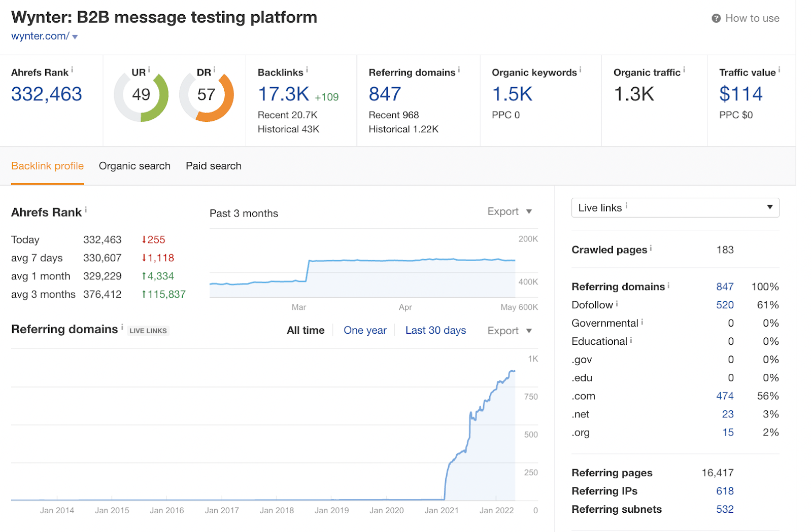Open Export dropdown for Ahrefs Rank chart
This screenshot has width=812, height=532.
[510, 211]
